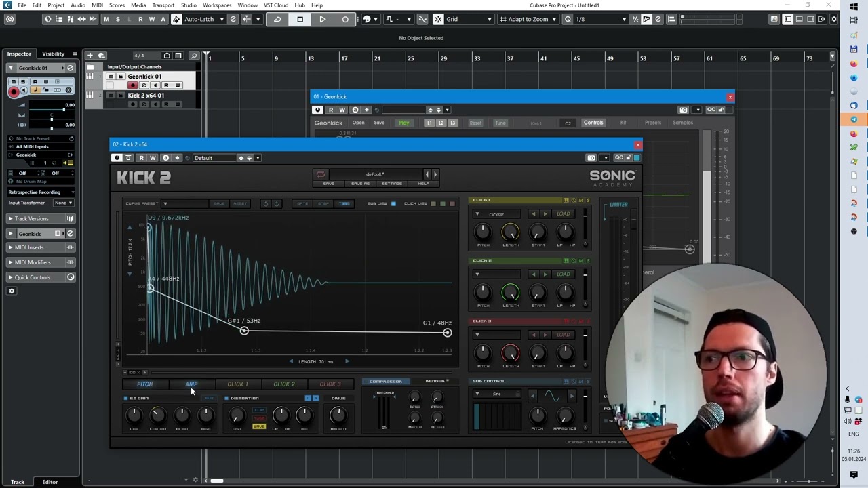Click record enable on Geonkick 01 track
Screen dimensions: 868x488
point(132,85)
